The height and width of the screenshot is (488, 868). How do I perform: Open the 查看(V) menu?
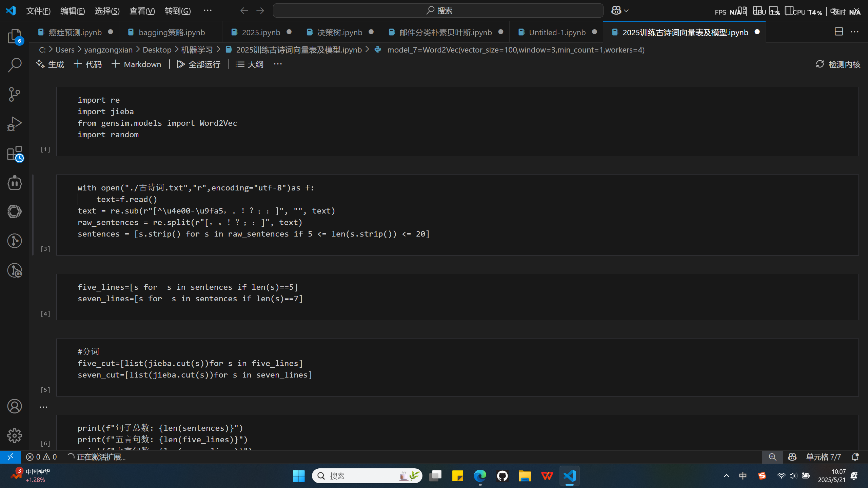tap(142, 11)
